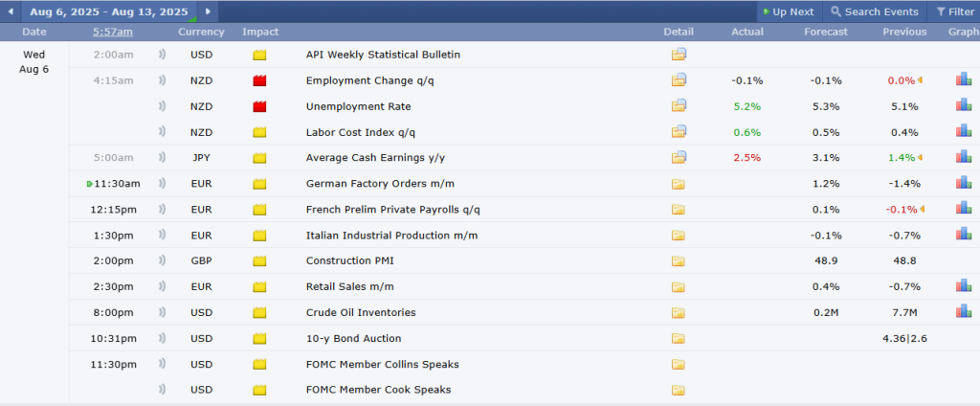Screen dimensions: 980x406
Task: Expand the French Prelim Private Payrolls details
Action: [x=679, y=210]
